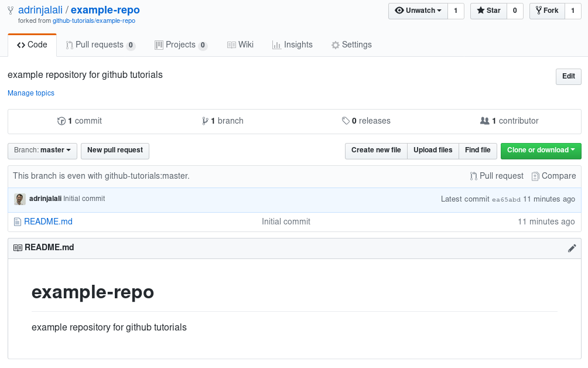Viewport: 588px width, 368px height.
Task: View the 1 commit history
Action: coord(80,121)
